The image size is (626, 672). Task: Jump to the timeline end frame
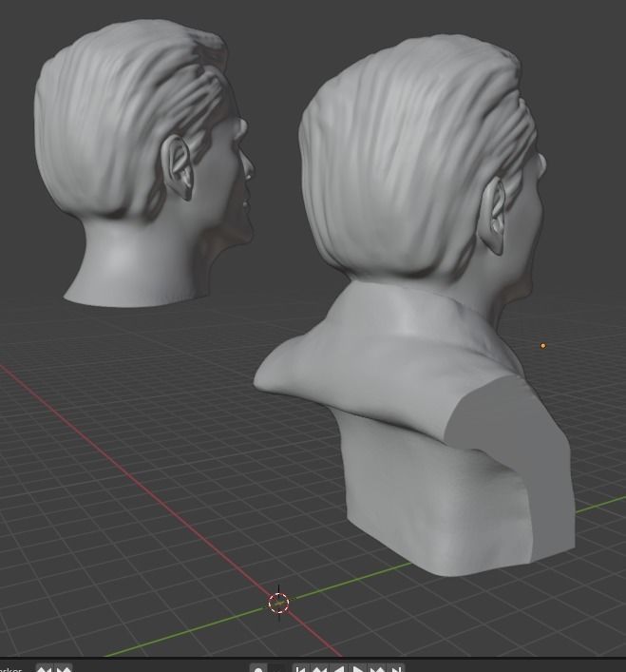coord(395,667)
